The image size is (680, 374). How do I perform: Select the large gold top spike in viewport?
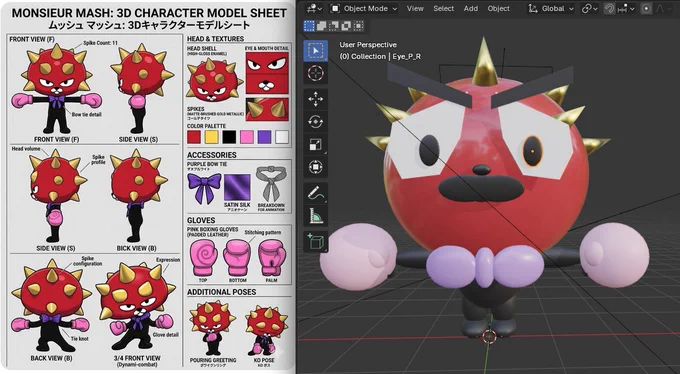[485, 61]
